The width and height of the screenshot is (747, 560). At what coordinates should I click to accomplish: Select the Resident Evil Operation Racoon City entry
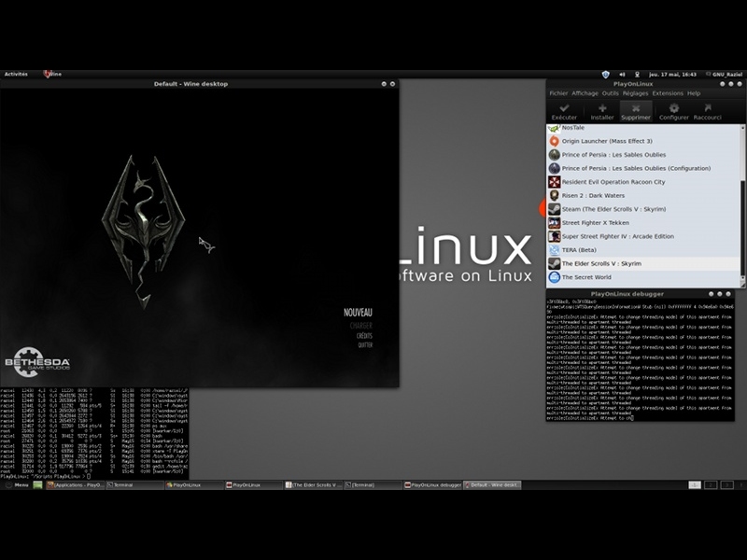click(613, 182)
